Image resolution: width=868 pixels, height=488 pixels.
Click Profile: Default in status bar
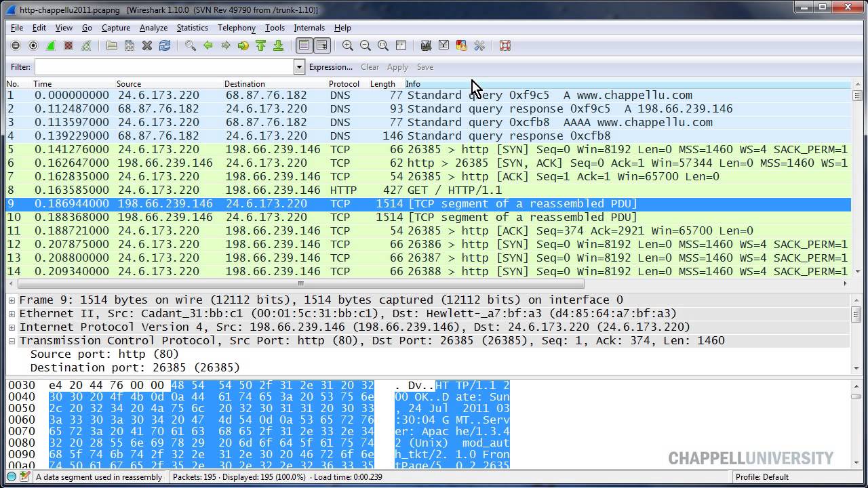tap(762, 476)
